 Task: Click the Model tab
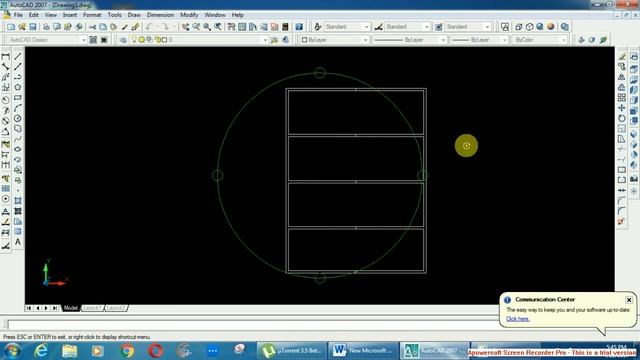(71, 308)
